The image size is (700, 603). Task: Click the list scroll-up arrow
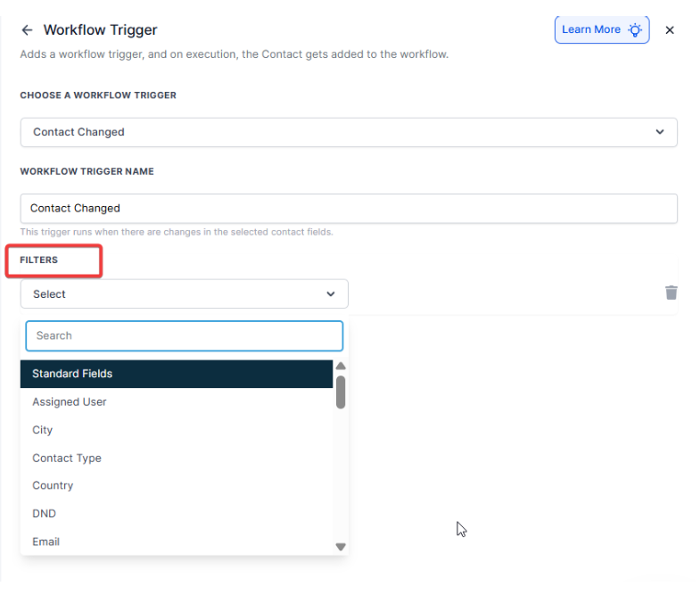341,366
